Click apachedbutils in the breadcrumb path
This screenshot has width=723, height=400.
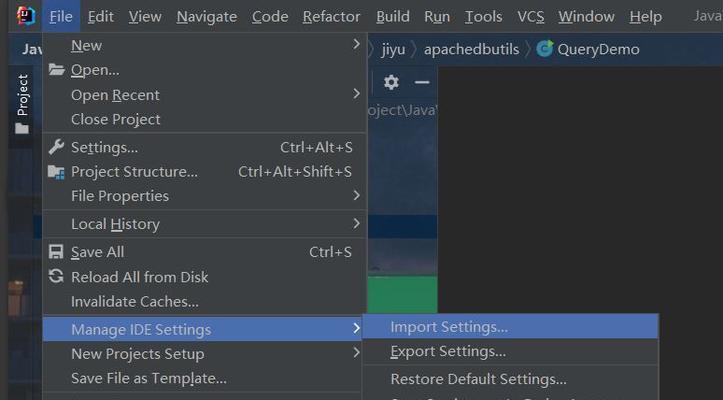(x=471, y=49)
